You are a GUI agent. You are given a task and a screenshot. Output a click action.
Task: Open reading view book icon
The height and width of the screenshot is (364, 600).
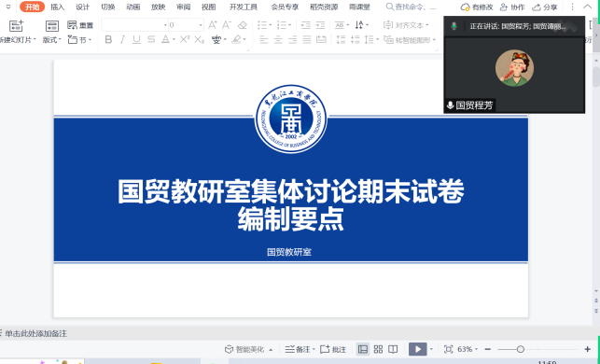[393, 349]
